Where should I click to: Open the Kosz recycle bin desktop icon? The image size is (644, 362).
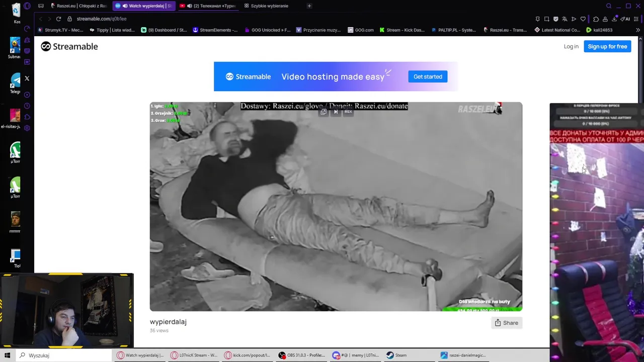[x=16, y=13]
